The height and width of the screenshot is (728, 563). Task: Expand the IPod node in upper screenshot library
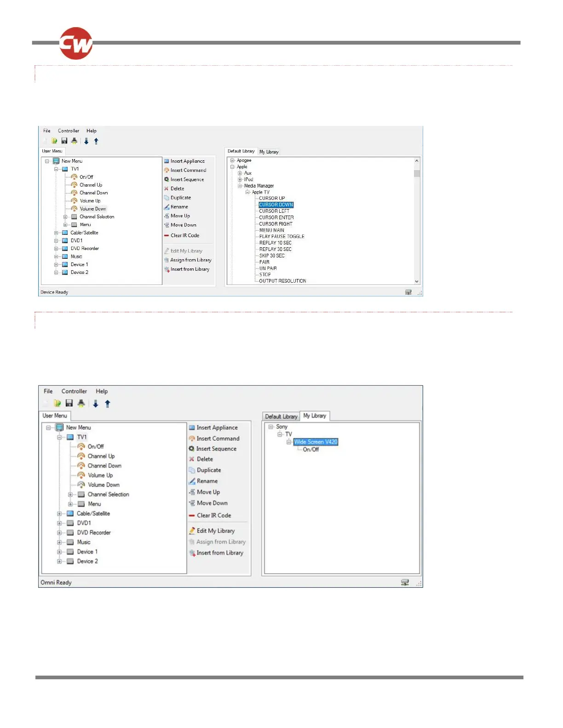click(x=240, y=180)
